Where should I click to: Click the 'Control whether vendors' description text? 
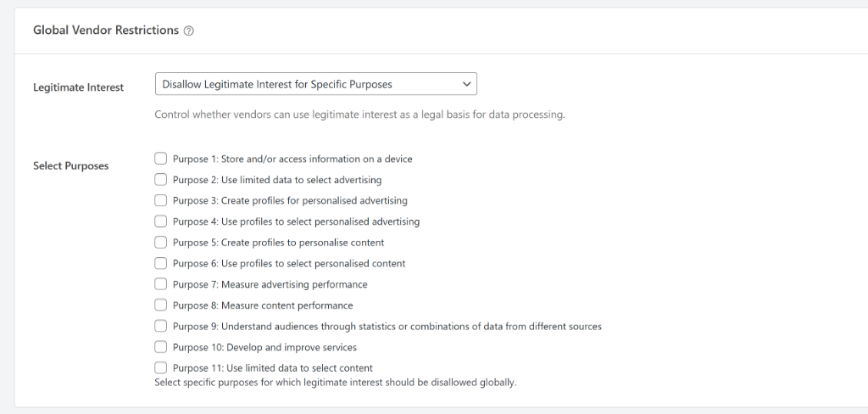(359, 115)
